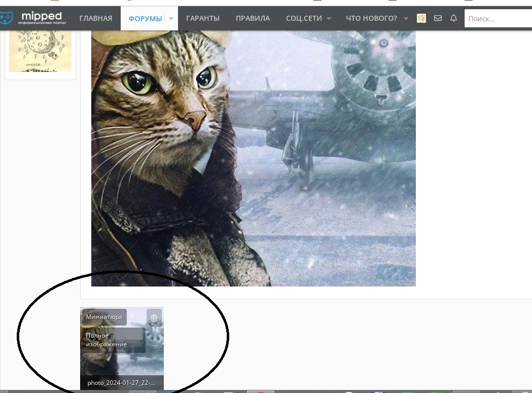Viewport: 532px width, 393px height.
Task: Expand the ФОРУМЫ dropdown arrow
Action: pyautogui.click(x=171, y=19)
